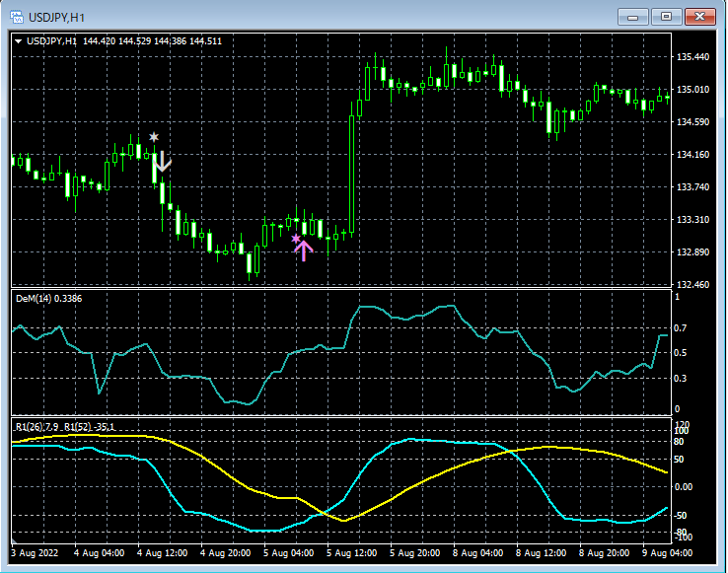The height and width of the screenshot is (573, 728).
Task: Click the R1(26) R1(52) indicator label
Action: 64,426
